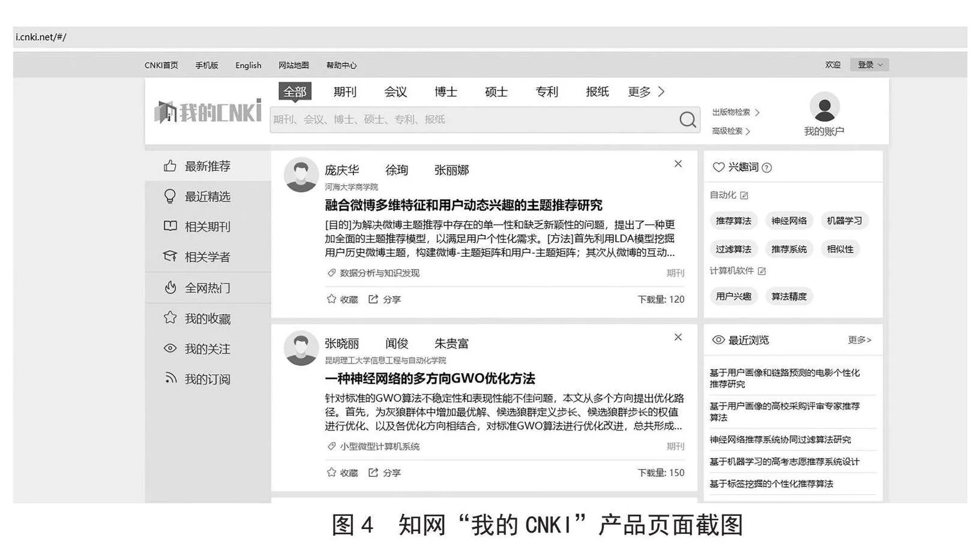980x556 pixels.
Task: Open recent item 基于机器学习的高考志愿推荐系统设计
Action: point(784,462)
